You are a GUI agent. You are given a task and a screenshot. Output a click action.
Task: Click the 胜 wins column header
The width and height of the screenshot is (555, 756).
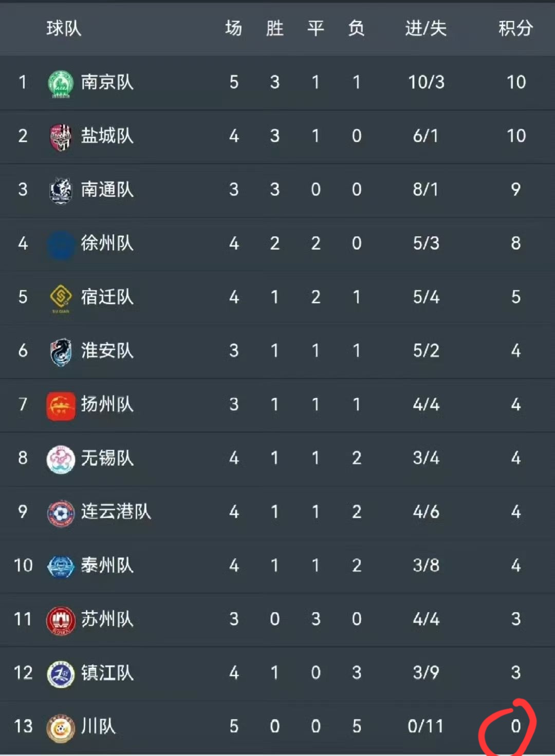coord(275,28)
